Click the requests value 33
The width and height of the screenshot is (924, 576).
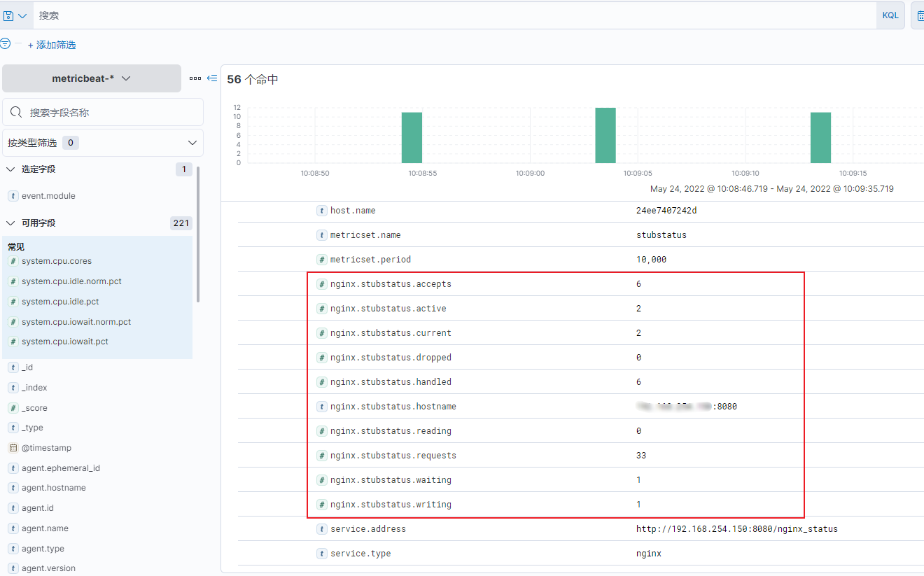641,456
